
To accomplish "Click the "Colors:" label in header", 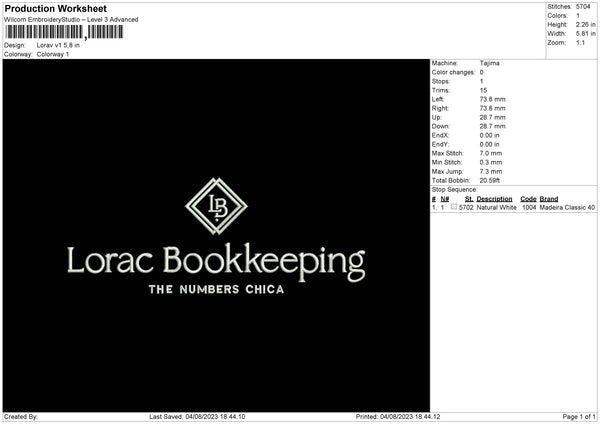I will (557, 16).
